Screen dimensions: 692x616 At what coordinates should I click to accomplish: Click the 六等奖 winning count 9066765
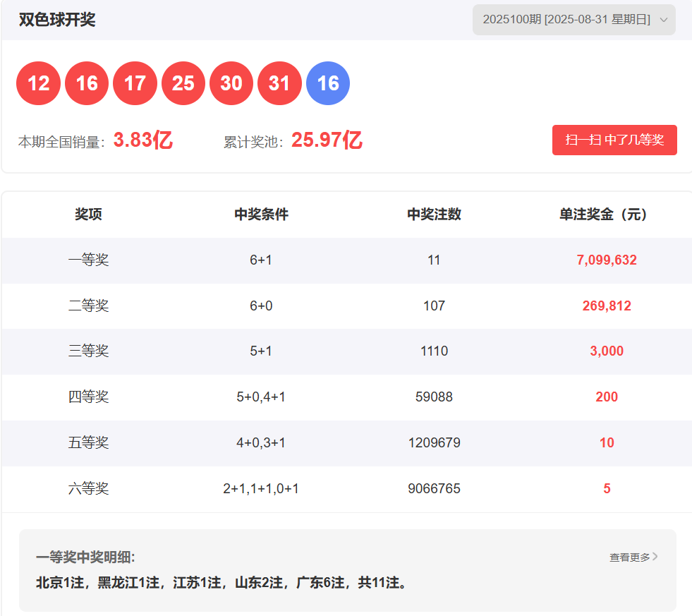[434, 488]
